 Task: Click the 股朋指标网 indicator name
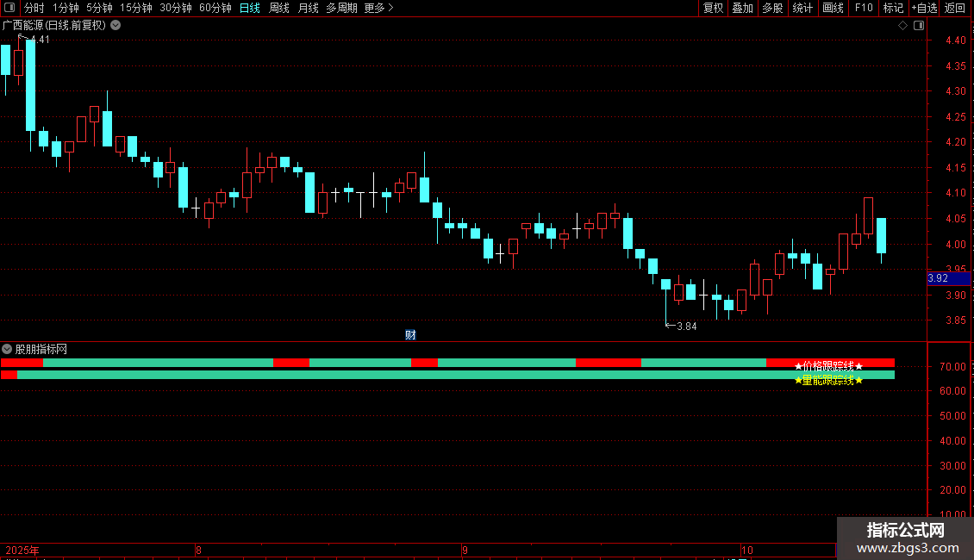41,350
